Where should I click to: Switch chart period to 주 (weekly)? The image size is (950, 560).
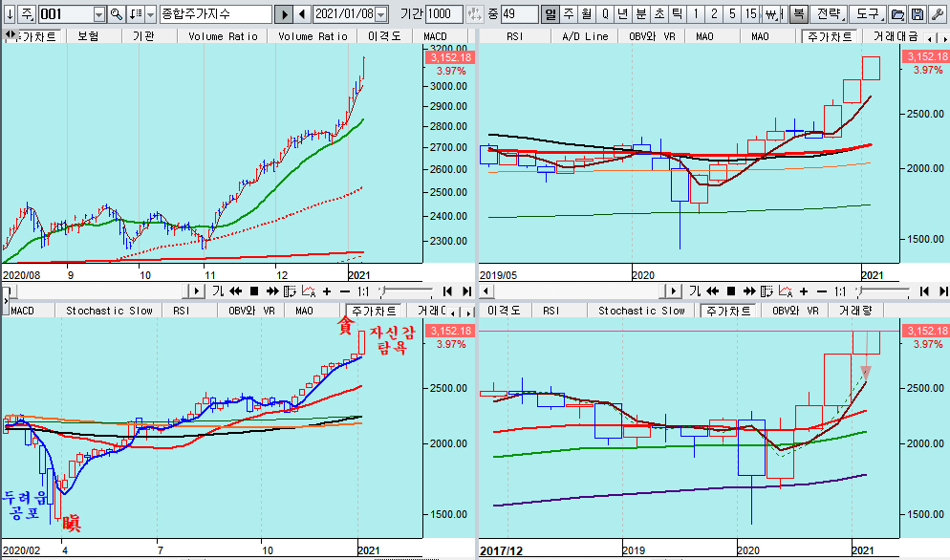point(569,14)
